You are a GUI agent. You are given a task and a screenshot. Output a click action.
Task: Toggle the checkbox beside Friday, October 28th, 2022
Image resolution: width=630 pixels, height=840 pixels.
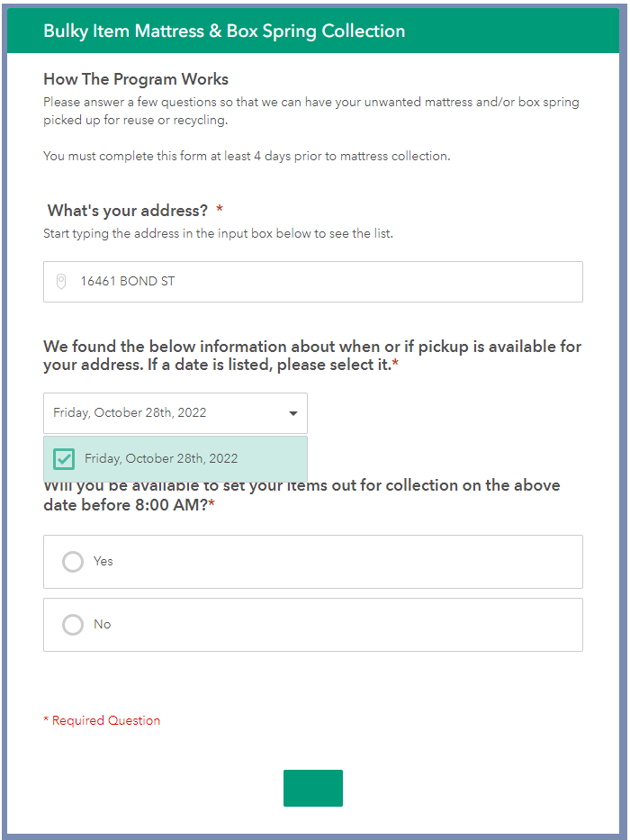(64, 459)
